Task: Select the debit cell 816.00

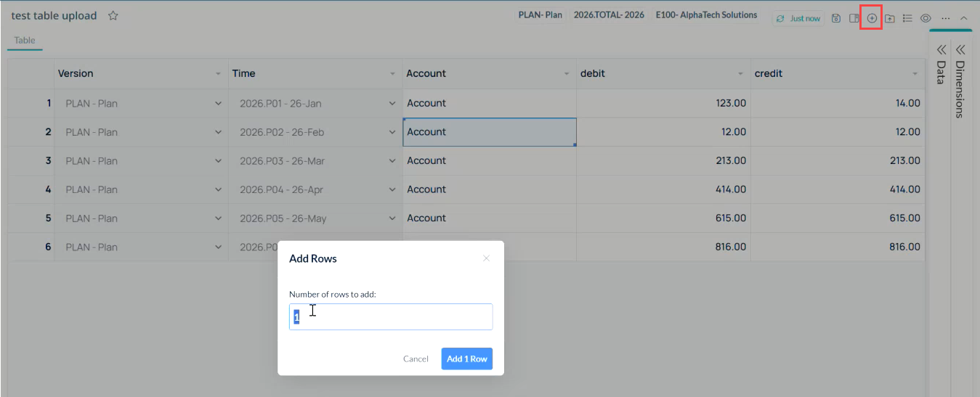Action: point(664,247)
